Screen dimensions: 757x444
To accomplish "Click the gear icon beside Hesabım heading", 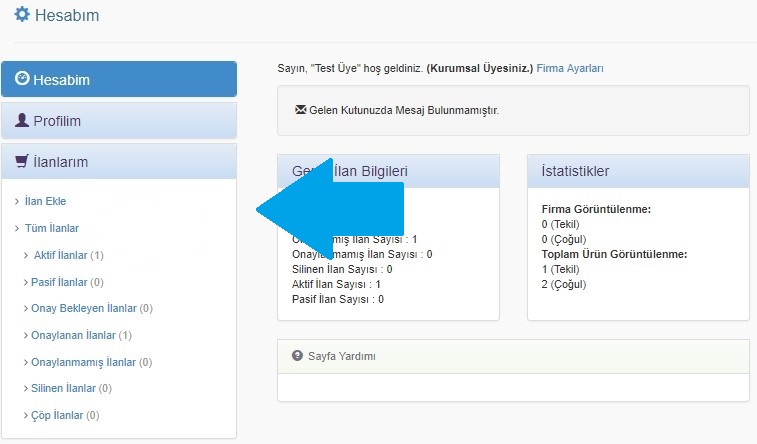I will click(x=22, y=15).
